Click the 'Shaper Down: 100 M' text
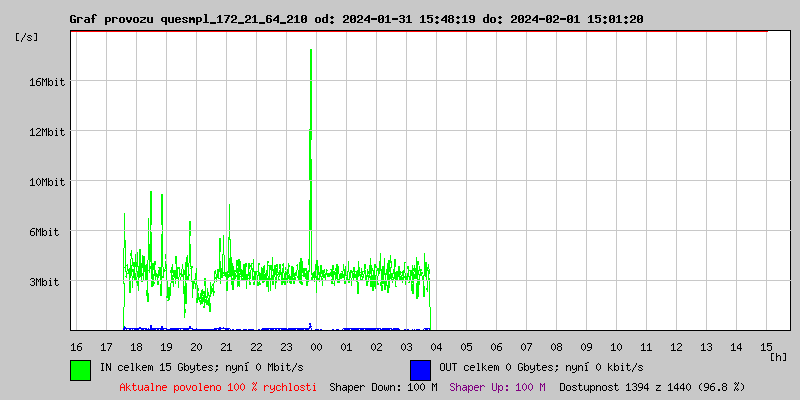This screenshot has width=800, height=400. (383, 387)
